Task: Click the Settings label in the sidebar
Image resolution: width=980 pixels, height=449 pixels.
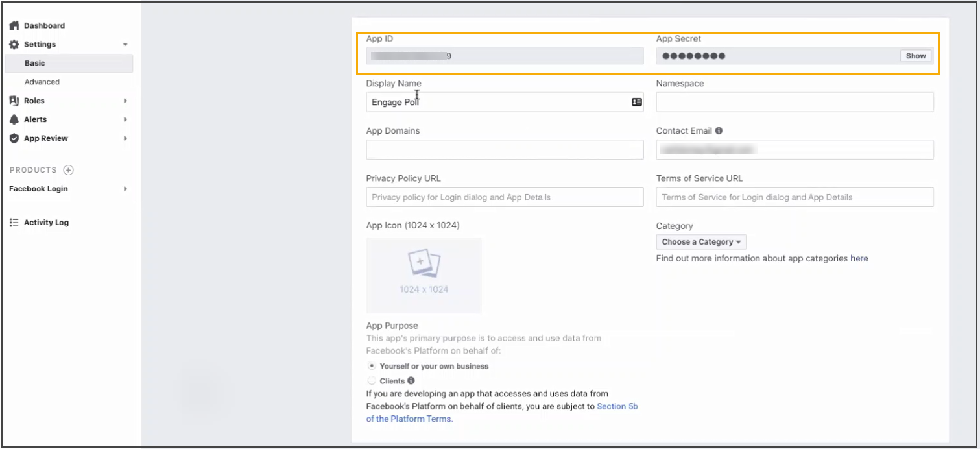Action: coord(40,45)
